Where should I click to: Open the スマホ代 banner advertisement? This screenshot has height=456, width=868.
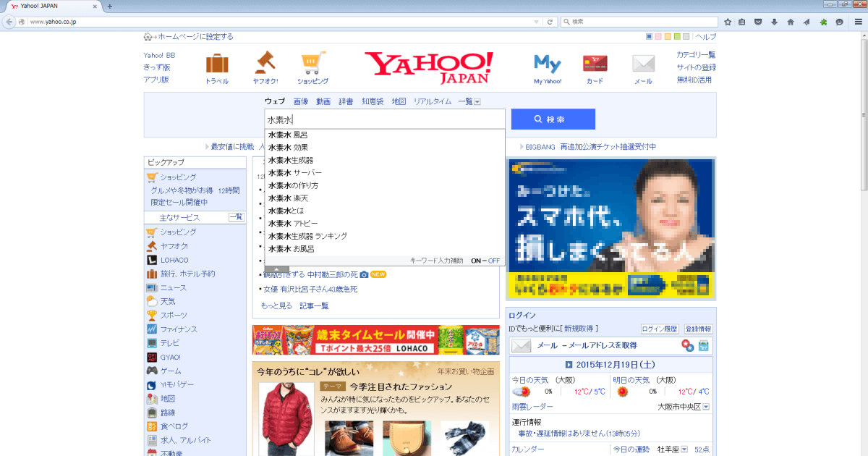[x=611, y=229]
